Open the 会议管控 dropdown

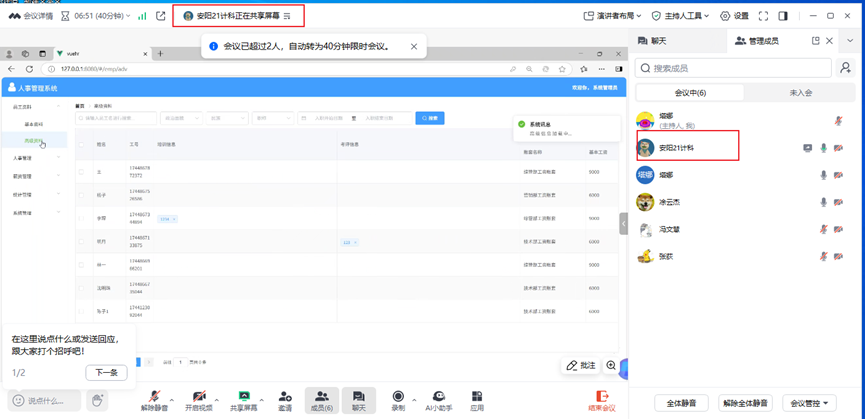point(809,403)
